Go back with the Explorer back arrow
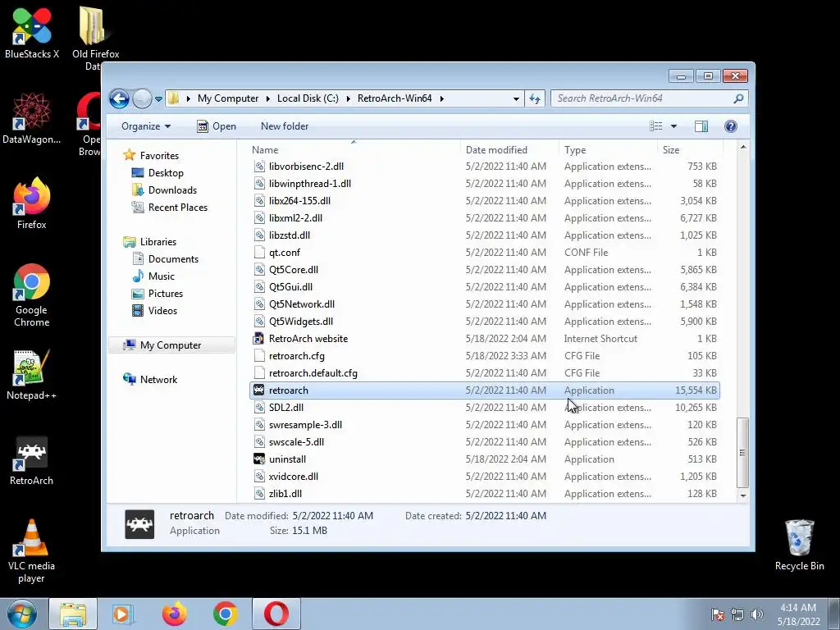840x630 pixels. click(x=120, y=98)
